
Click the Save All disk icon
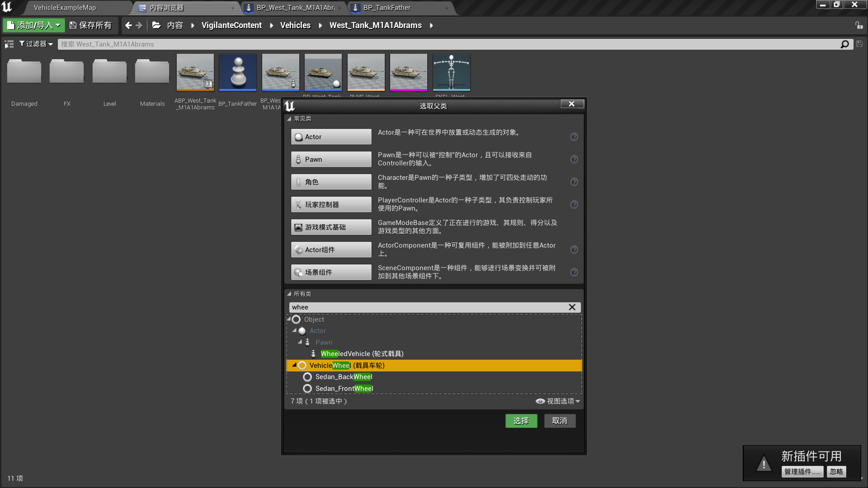click(x=73, y=25)
